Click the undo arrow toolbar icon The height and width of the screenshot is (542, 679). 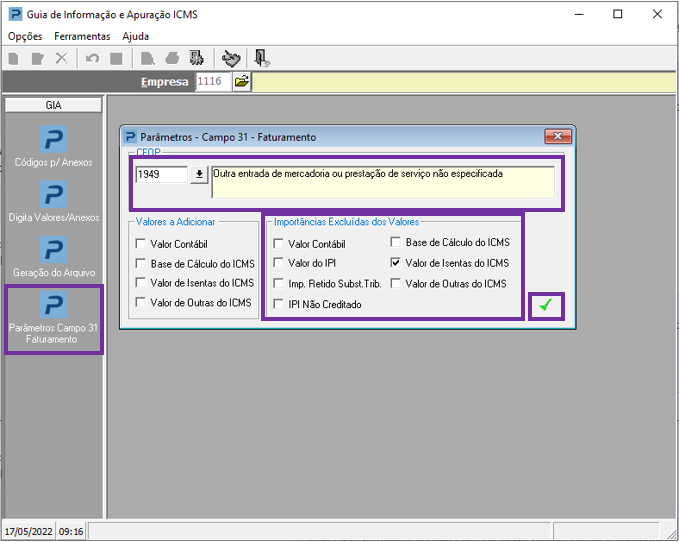[x=92, y=58]
